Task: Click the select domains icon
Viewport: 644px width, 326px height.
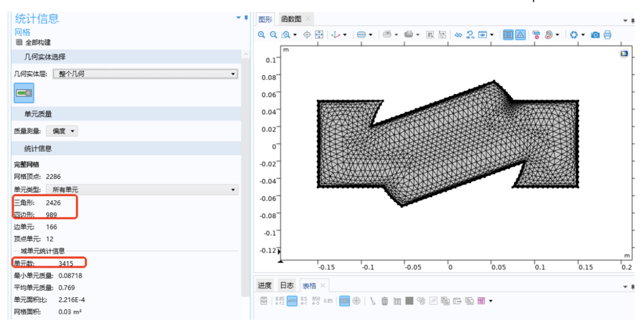Action: (x=361, y=35)
